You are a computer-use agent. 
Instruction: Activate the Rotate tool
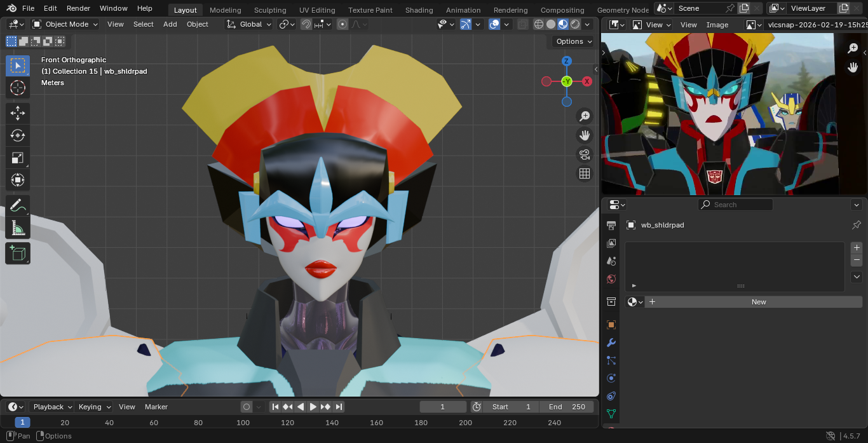point(18,135)
